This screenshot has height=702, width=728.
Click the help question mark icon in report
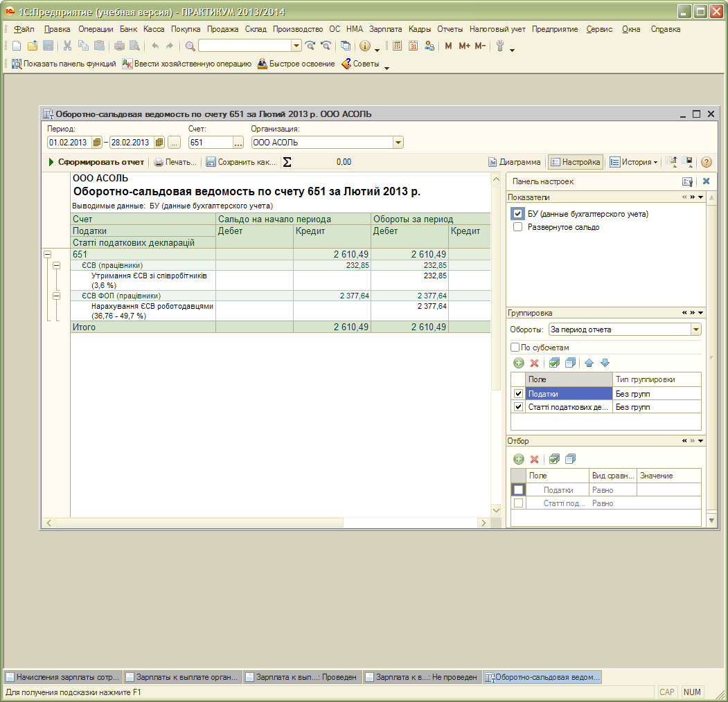706,162
